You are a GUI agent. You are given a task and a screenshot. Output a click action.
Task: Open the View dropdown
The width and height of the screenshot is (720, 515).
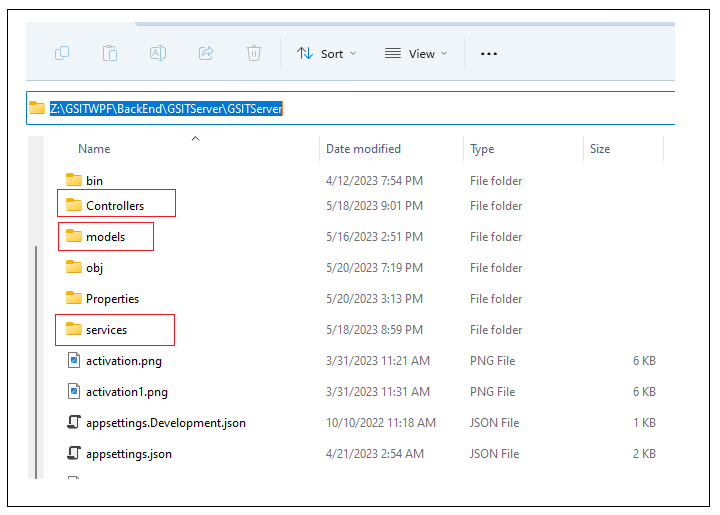tap(416, 54)
